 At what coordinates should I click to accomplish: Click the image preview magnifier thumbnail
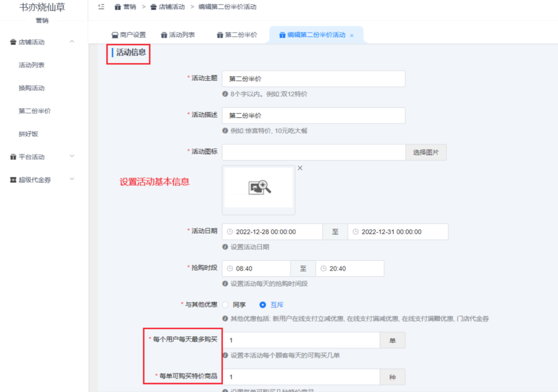pos(259,188)
